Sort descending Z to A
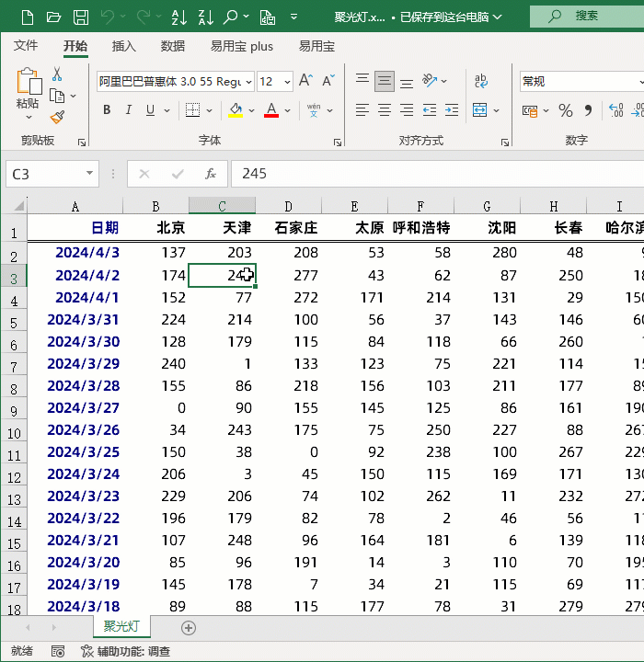Screen dimensions: 644x662 click(x=205, y=17)
